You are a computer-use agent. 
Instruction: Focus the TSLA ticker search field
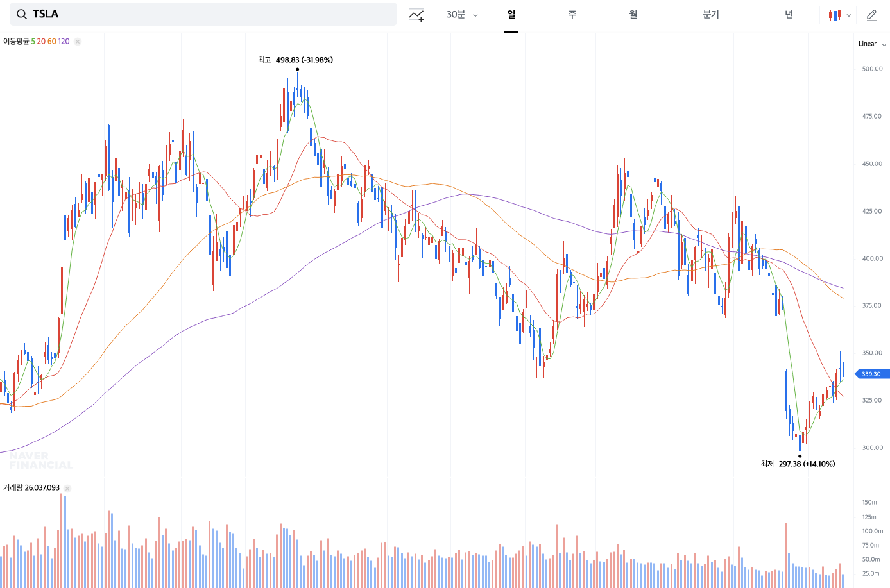(203, 14)
